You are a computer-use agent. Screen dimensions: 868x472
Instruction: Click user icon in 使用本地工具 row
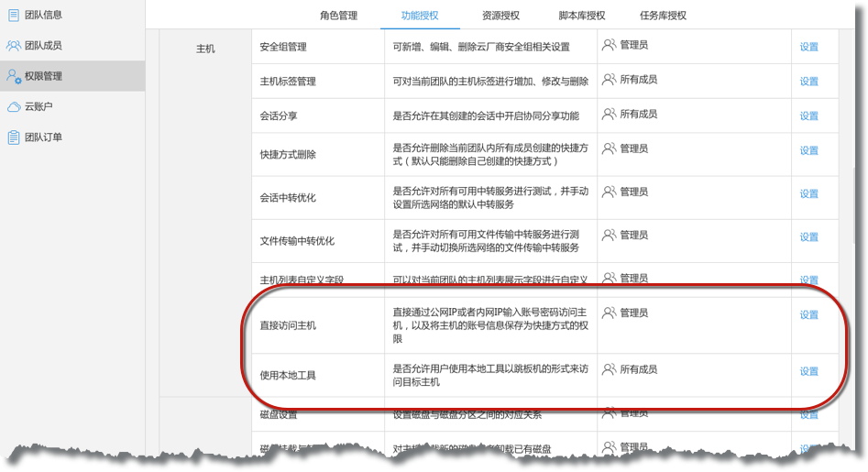[609, 369]
